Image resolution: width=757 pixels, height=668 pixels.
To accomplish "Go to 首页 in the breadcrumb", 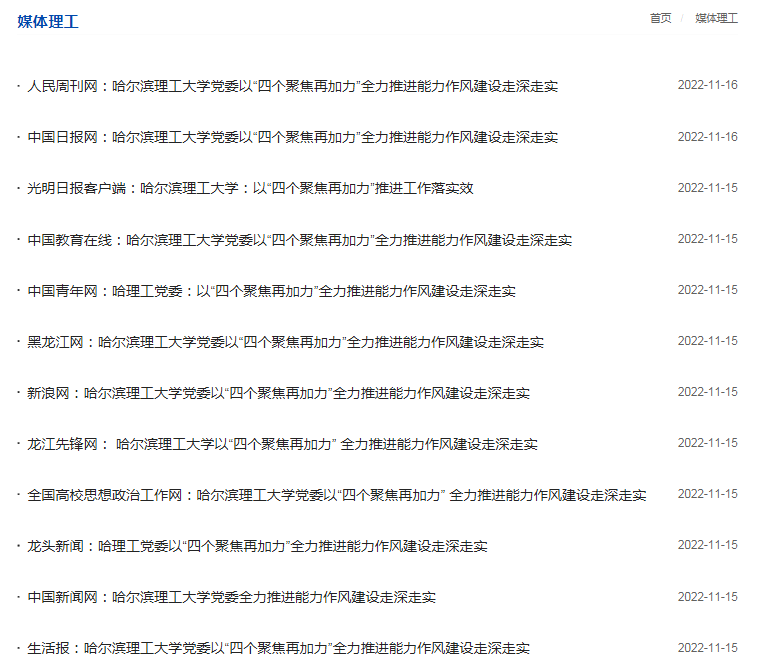I will pyautogui.click(x=660, y=18).
